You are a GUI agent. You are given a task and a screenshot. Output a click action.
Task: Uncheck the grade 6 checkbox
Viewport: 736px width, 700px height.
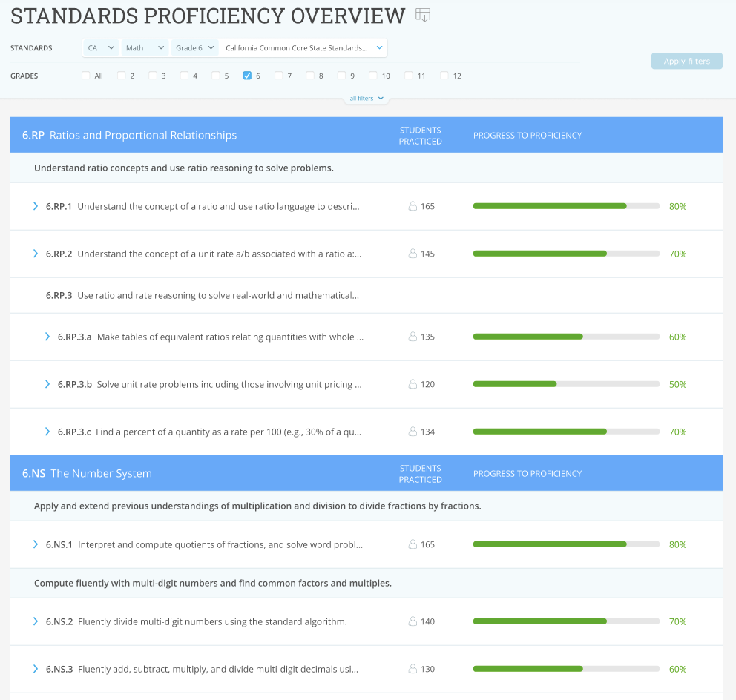click(x=248, y=76)
